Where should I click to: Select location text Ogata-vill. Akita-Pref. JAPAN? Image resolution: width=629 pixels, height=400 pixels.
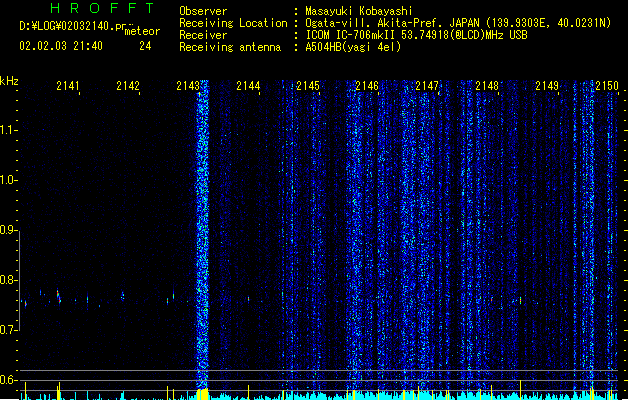click(x=392, y=23)
